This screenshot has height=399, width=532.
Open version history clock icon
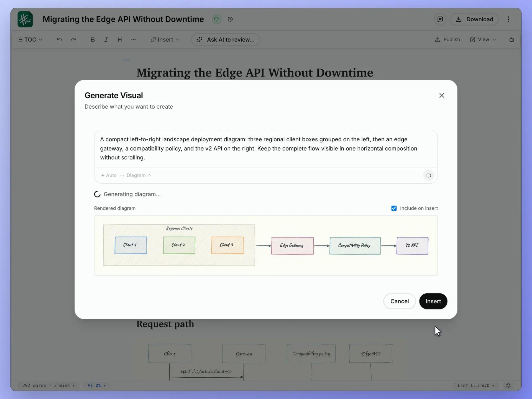click(x=230, y=19)
